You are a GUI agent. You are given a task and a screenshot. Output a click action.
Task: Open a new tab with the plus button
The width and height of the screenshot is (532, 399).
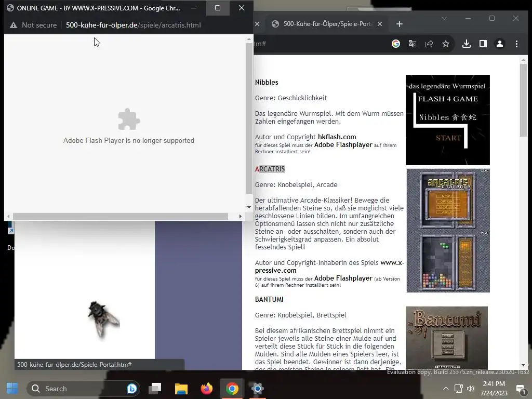point(400,24)
